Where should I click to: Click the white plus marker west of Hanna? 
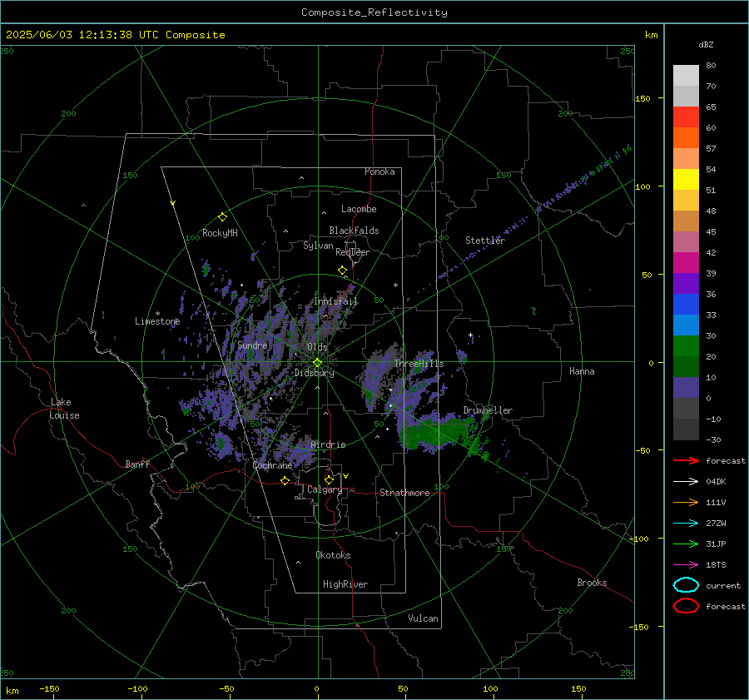[470, 335]
